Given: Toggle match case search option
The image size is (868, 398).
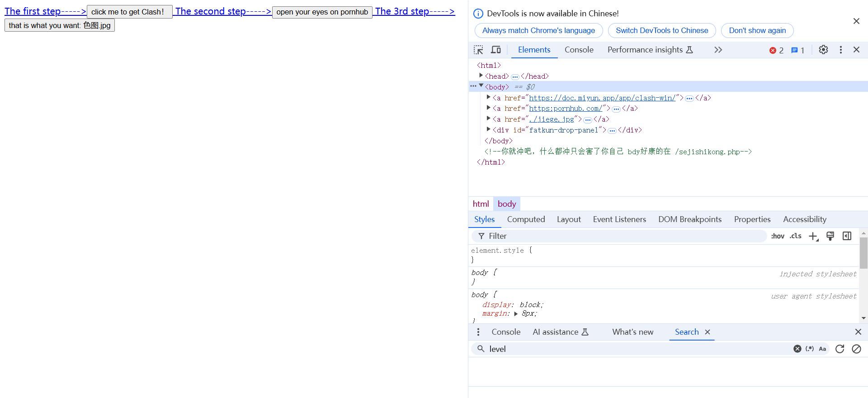Looking at the screenshot, I should coord(822,349).
